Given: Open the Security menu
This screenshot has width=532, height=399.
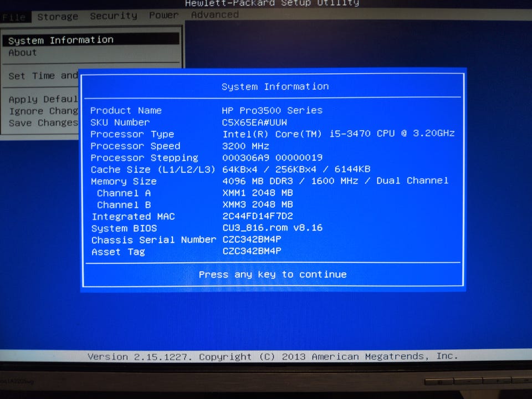Looking at the screenshot, I should (114, 16).
